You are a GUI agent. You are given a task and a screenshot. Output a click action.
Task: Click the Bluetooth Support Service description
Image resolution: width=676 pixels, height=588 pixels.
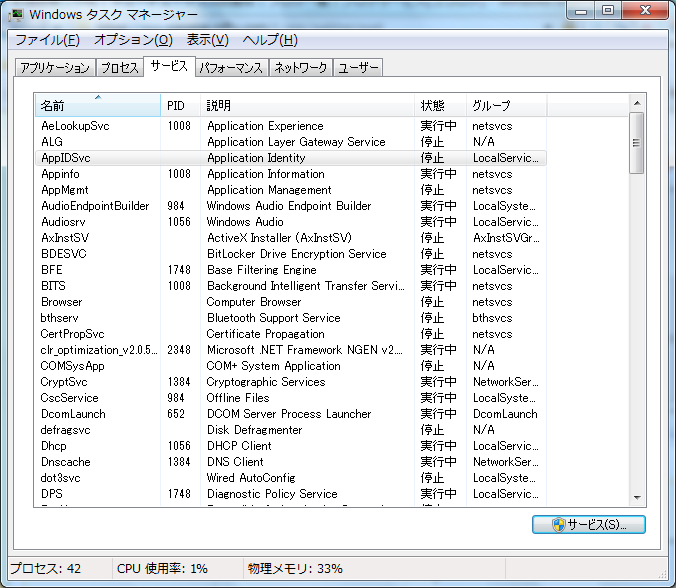(274, 318)
